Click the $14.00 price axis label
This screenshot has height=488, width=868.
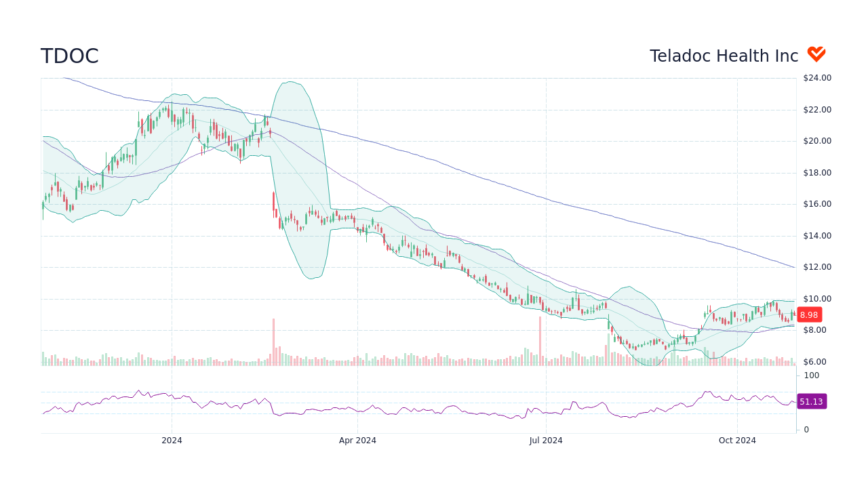817,236
